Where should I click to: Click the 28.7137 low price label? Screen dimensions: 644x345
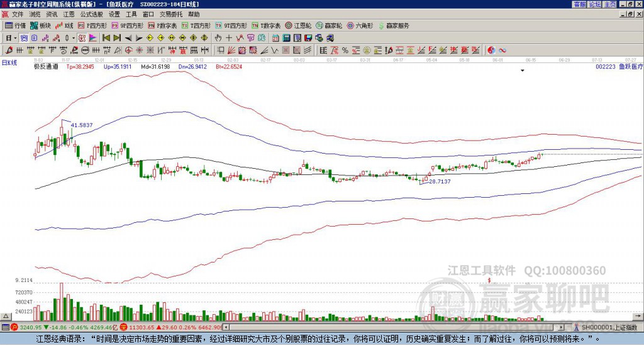(440, 181)
